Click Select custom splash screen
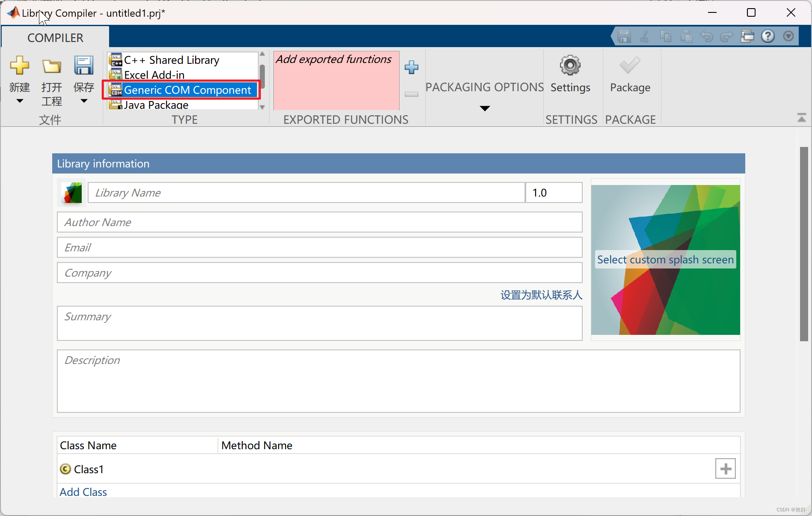 (x=665, y=259)
